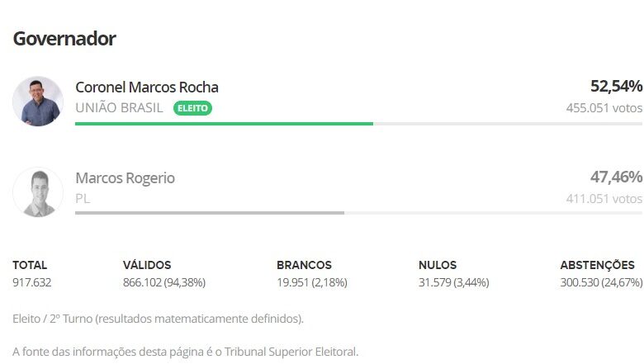Click the VÁLIDOS statistic label
This screenshot has height=364, width=644.
click(147, 265)
